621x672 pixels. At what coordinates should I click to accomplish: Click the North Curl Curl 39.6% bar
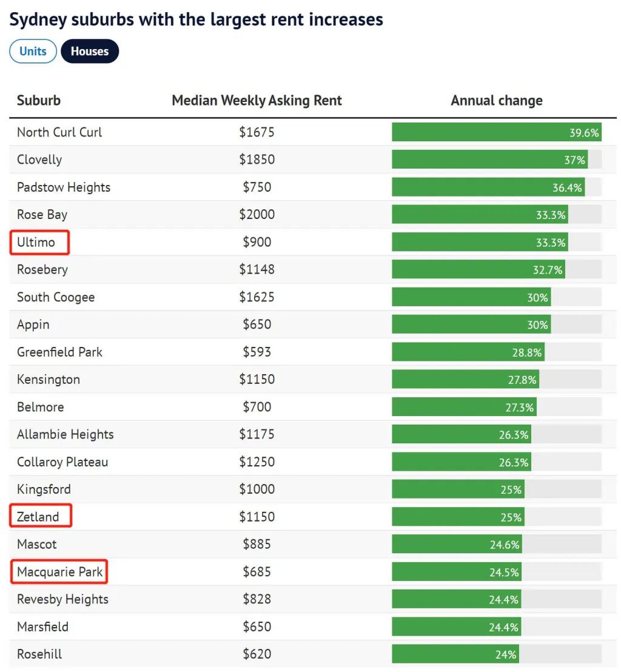pyautogui.click(x=496, y=132)
